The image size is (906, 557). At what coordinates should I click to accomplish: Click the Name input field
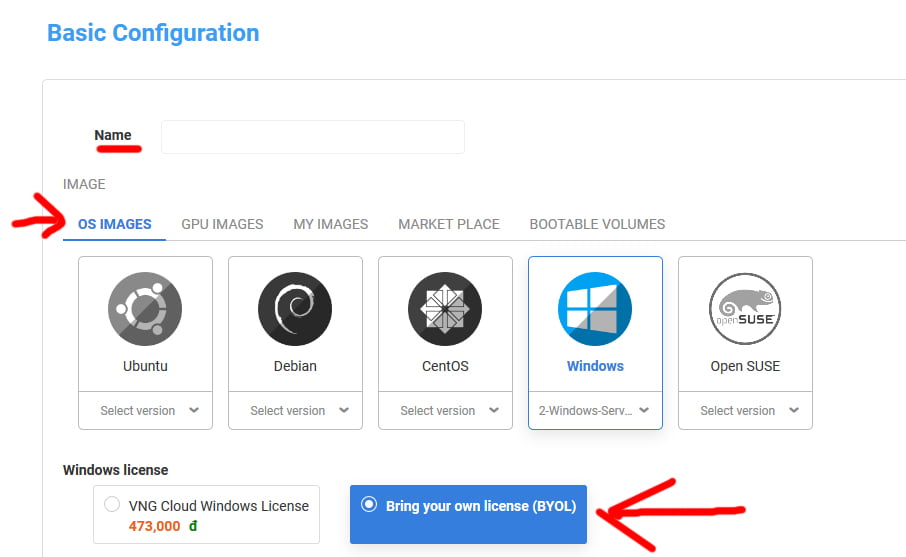[312, 137]
